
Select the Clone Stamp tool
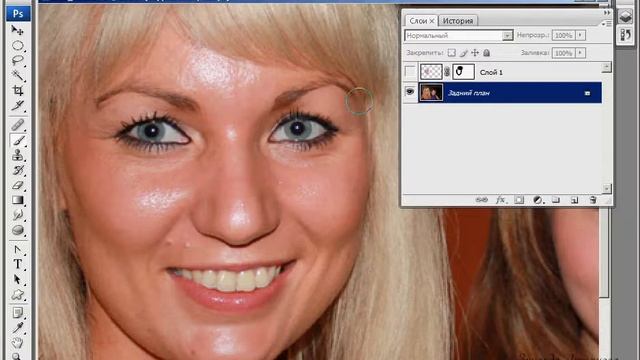[18, 155]
